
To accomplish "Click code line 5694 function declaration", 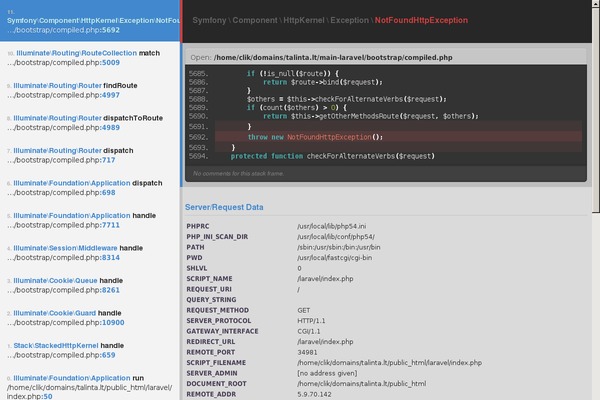I will 333,156.
